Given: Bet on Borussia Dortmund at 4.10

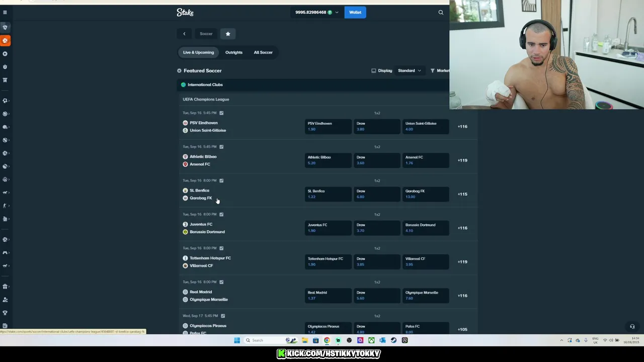Looking at the screenshot, I should point(426,228).
